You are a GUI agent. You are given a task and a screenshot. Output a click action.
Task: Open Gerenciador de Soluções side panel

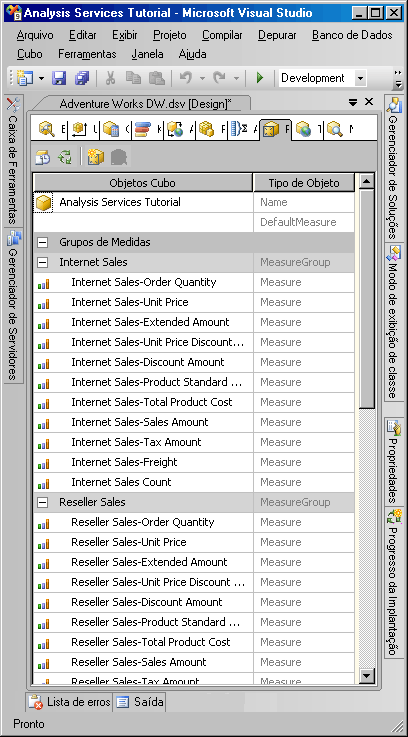(393, 167)
